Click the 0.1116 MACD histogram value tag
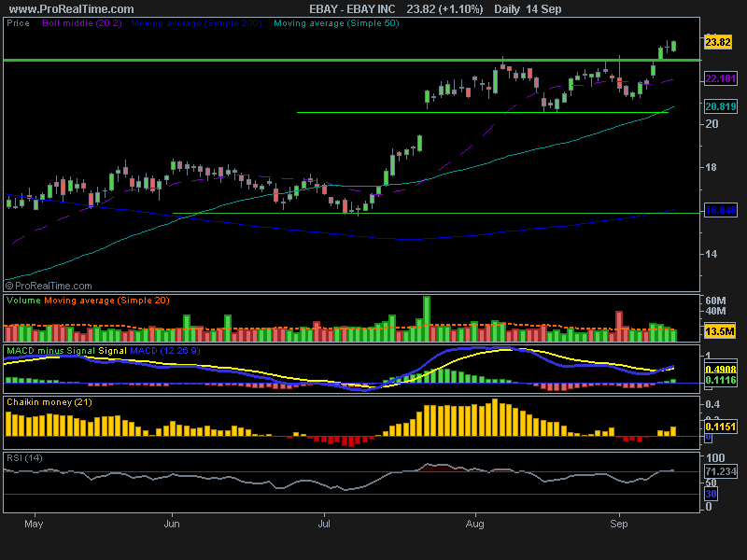 click(x=720, y=380)
